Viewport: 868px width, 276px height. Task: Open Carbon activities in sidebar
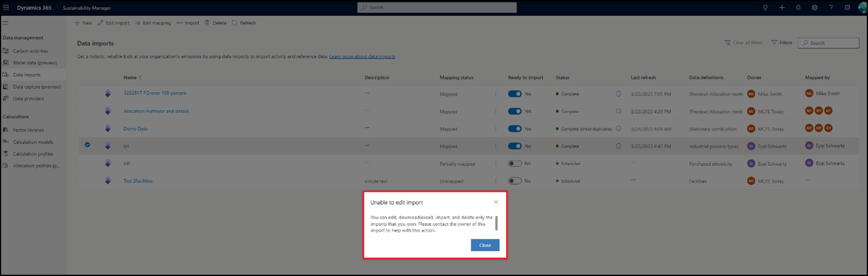click(x=30, y=51)
